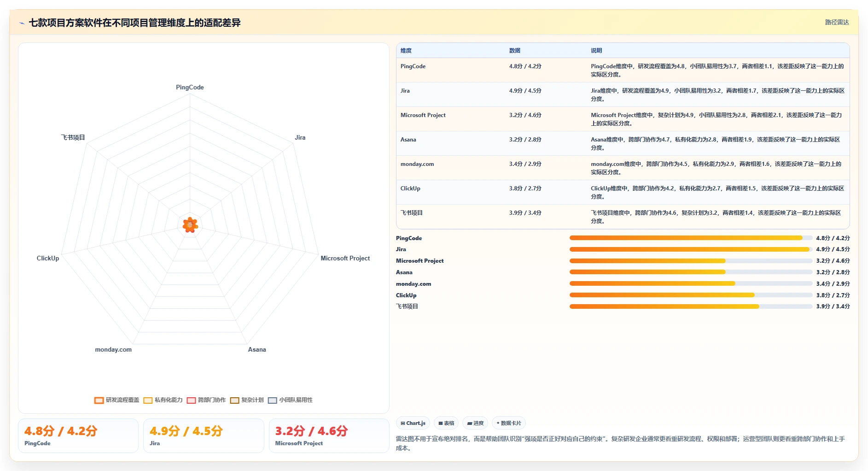The width and height of the screenshot is (868, 471).
Task: Click the description starting Jira维度中
Action: 717,94
